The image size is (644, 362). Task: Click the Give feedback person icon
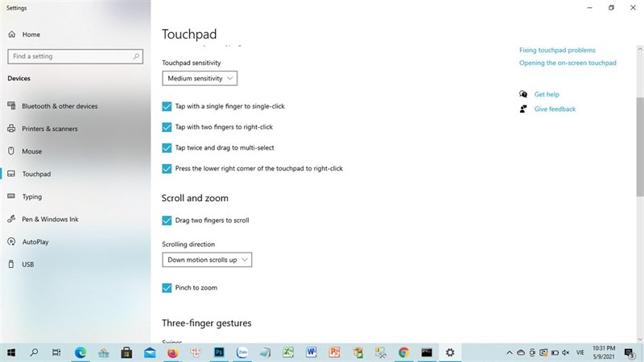[522, 109]
